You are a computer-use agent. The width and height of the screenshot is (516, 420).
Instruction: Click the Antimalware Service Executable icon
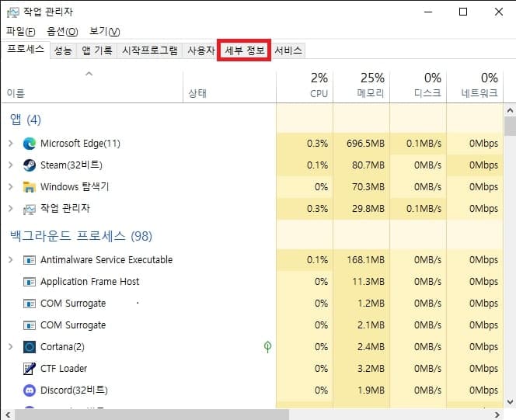click(30, 260)
